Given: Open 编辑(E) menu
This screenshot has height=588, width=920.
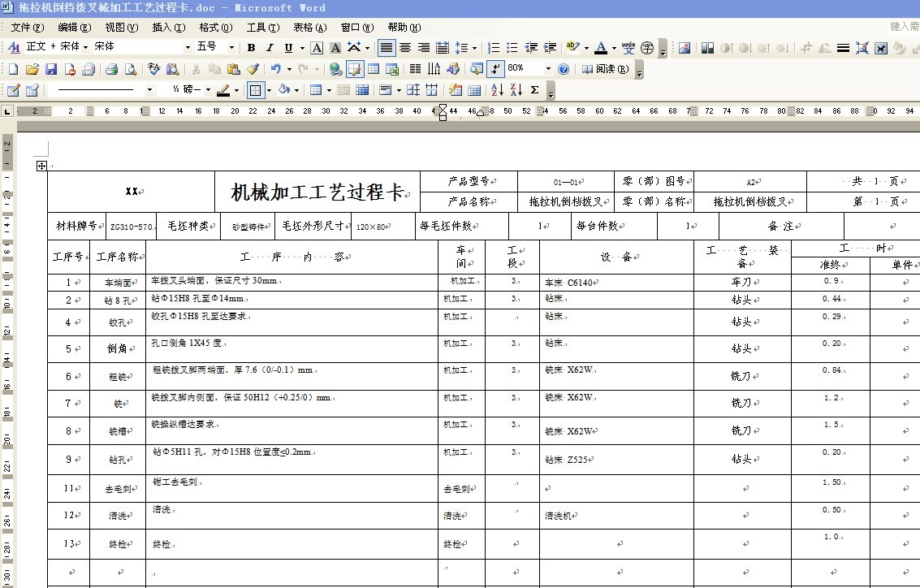Looking at the screenshot, I should [x=75, y=27].
